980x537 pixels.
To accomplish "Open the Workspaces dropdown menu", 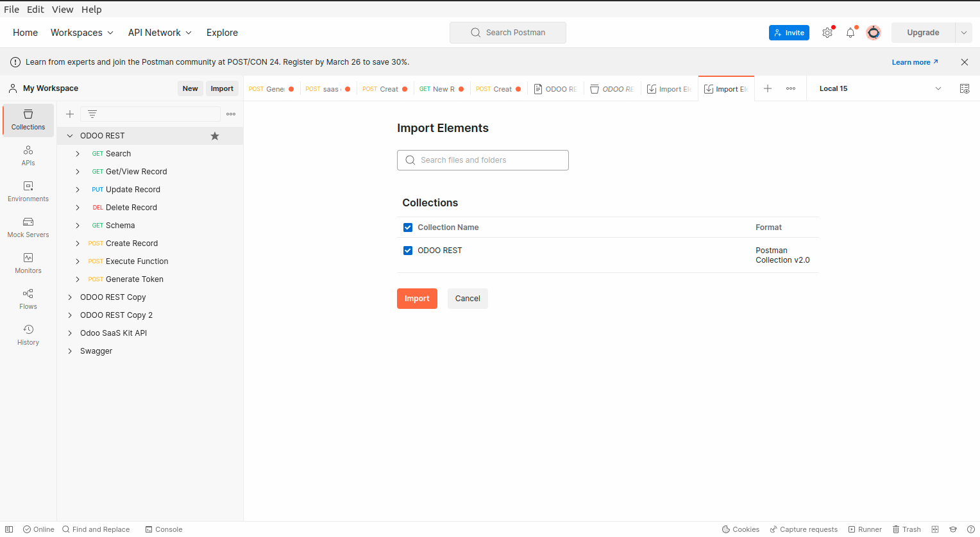I will point(82,33).
